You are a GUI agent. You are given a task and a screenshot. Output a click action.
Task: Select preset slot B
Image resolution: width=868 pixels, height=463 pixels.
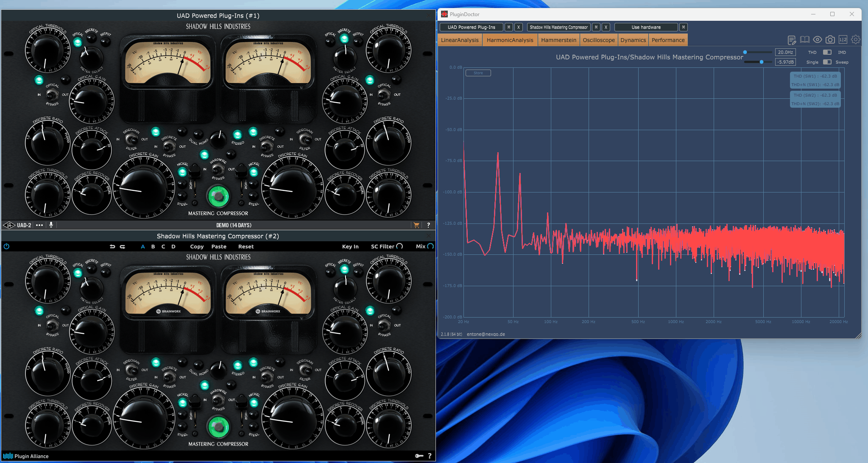click(153, 246)
